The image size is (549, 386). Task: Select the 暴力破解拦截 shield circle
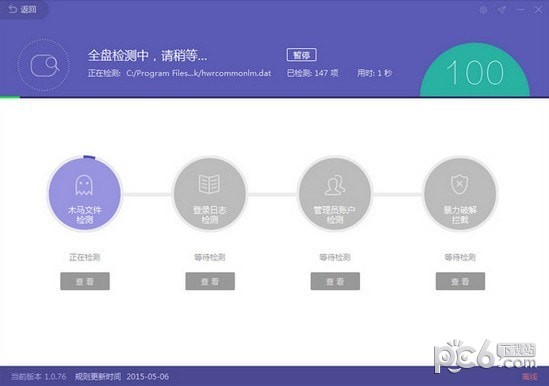click(460, 194)
